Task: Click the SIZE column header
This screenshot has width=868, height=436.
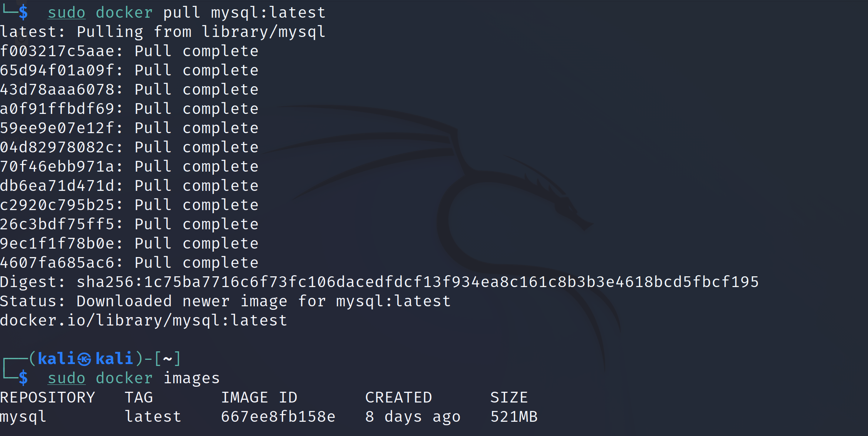Action: coord(509,398)
